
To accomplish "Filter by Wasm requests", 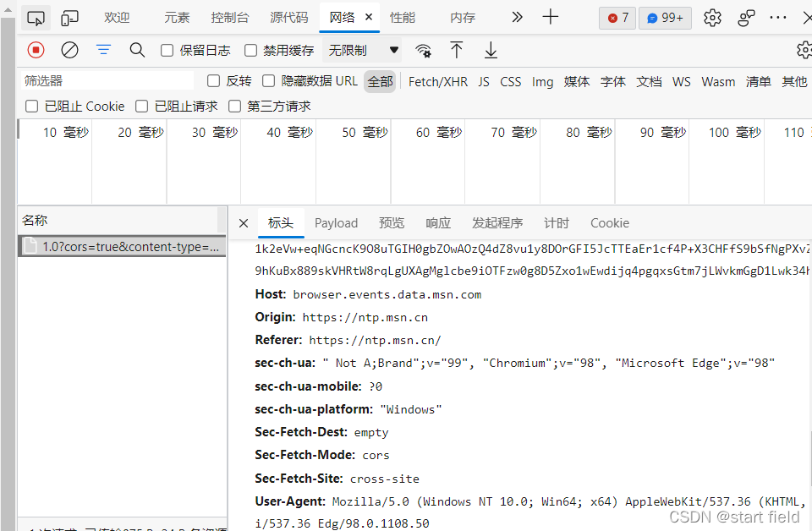I will click(718, 82).
